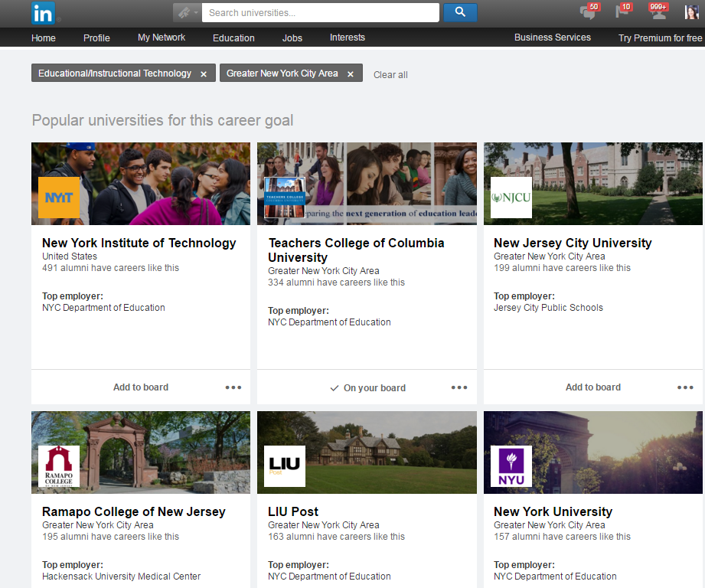Viewport: 705px width, 588px height.
Task: Click NYC Department of Education under LIU Post
Action: 329,577
